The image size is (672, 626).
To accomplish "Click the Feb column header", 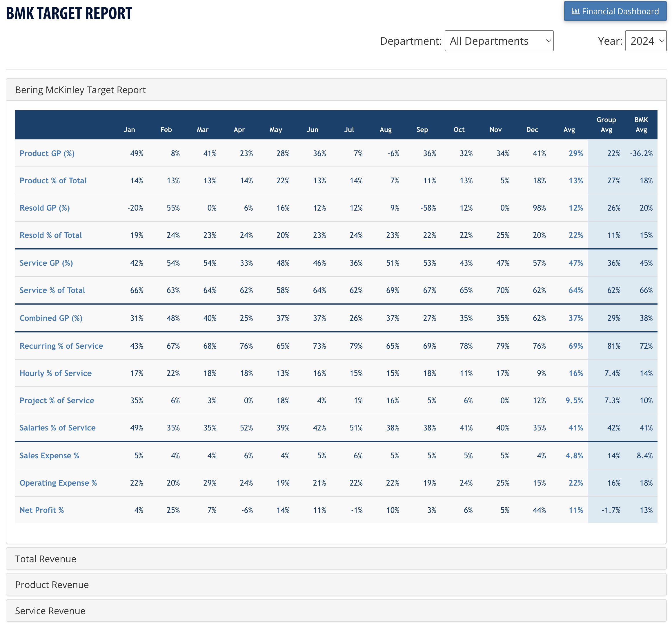I will coord(166,130).
